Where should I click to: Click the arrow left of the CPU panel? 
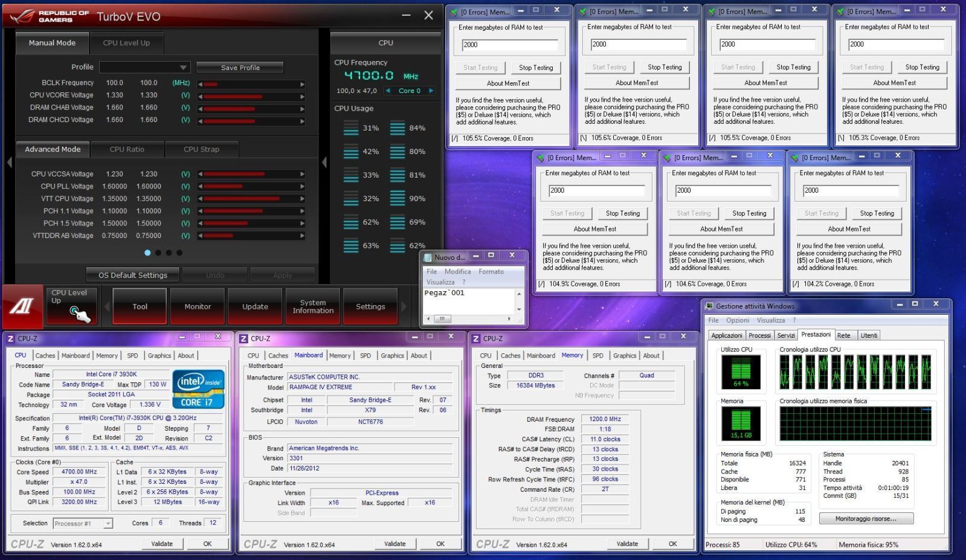tap(324, 162)
